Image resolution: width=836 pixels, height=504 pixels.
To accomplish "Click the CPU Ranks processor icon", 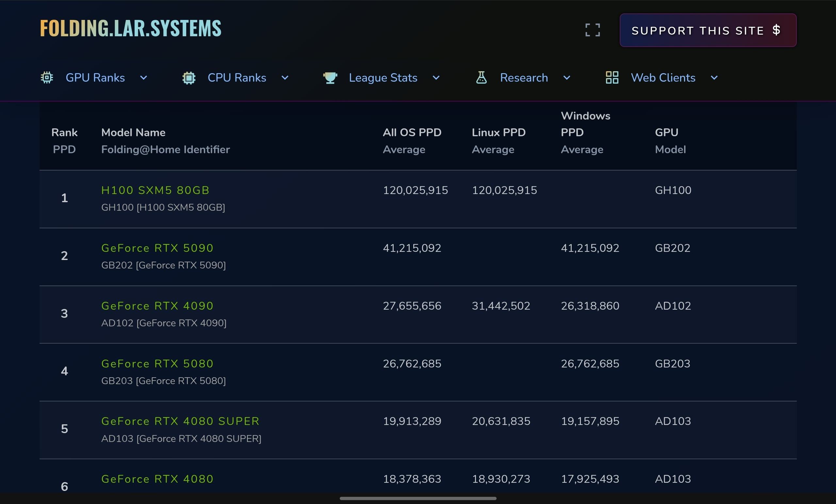I will point(189,78).
